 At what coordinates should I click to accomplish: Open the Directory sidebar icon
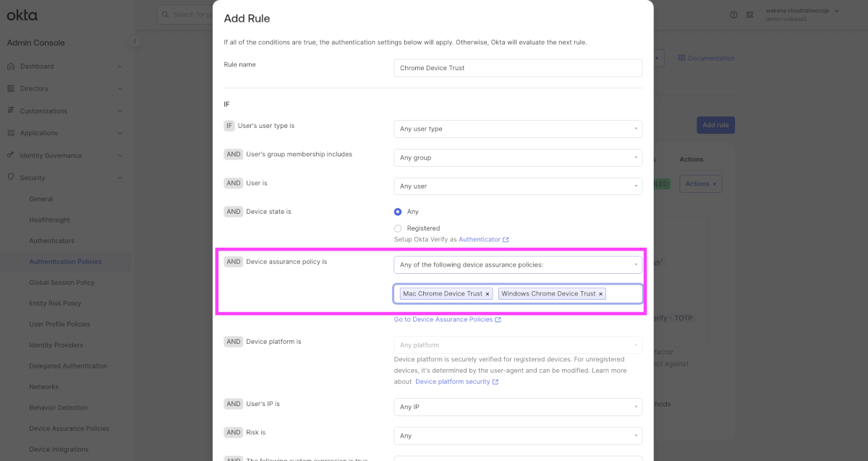pos(11,88)
